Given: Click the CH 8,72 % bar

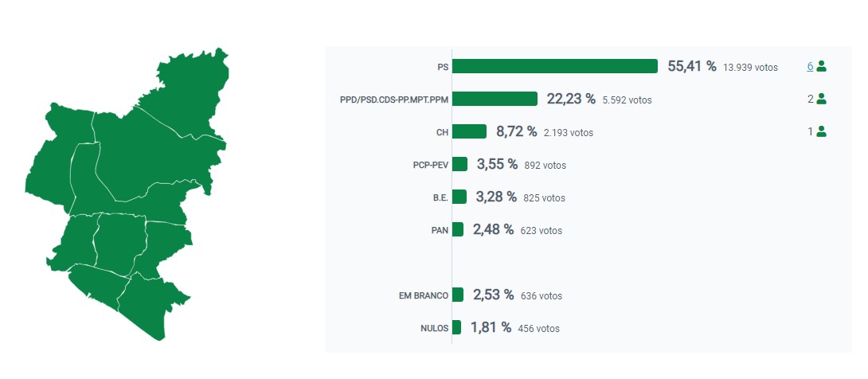Looking at the screenshot, I should coord(469,131).
